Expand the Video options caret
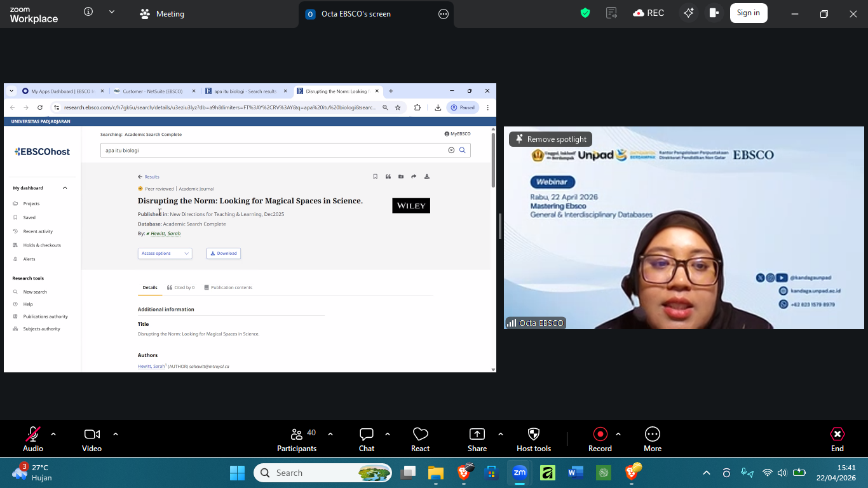868x488 pixels. (x=116, y=434)
